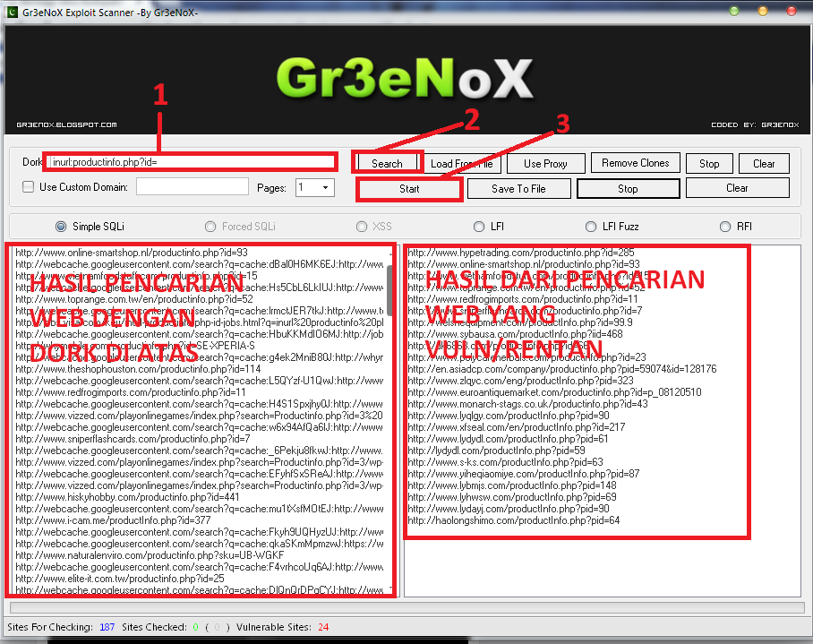Select lybmjs.com pid=148 row
Screen dimensions: 813x644
(512, 485)
